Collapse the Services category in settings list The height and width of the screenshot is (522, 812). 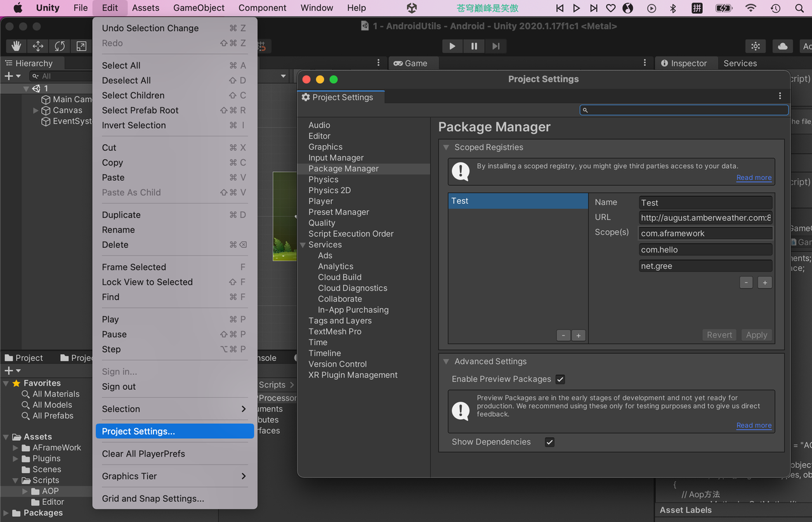[x=302, y=245]
